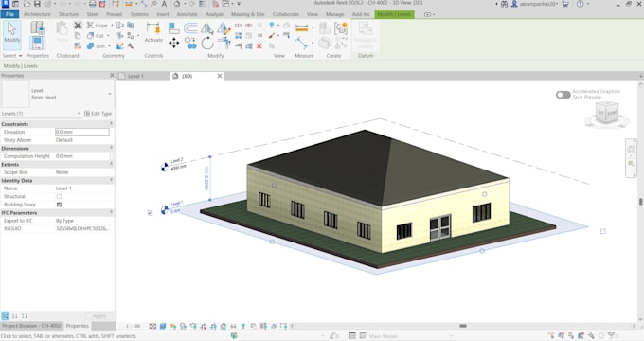Close the Properties palette
Image resolution: width=644 pixels, height=341 pixels.
click(x=112, y=76)
